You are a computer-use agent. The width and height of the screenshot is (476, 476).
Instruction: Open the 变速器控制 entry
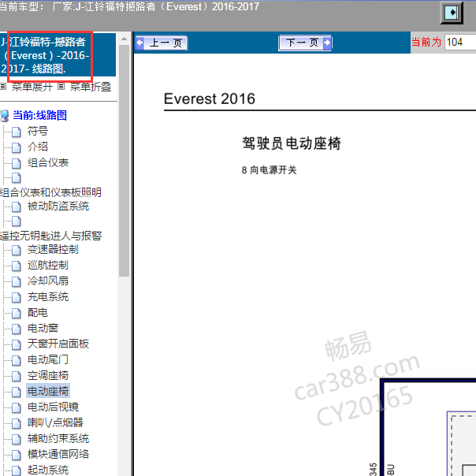coord(53,250)
